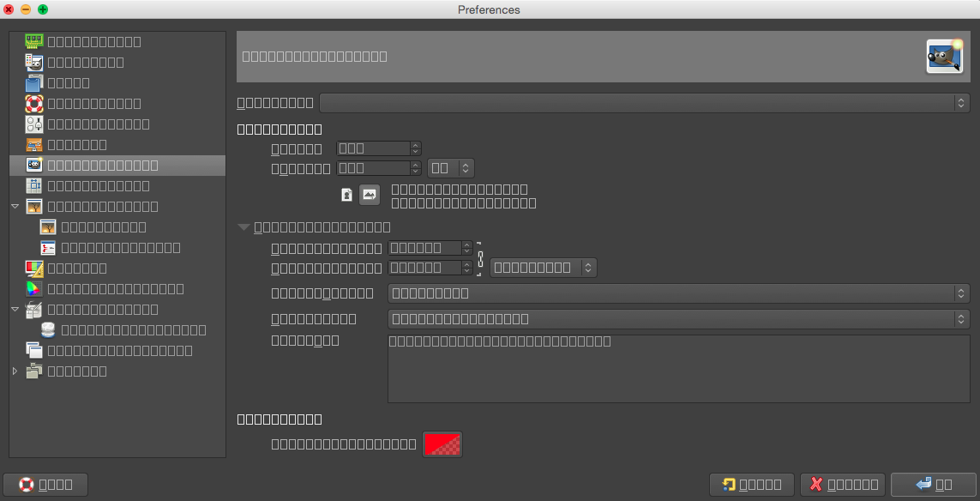Screen dimensions: 980x501
Task: Open the Color Management category with gamut icon
Action: pyautogui.click(x=117, y=289)
